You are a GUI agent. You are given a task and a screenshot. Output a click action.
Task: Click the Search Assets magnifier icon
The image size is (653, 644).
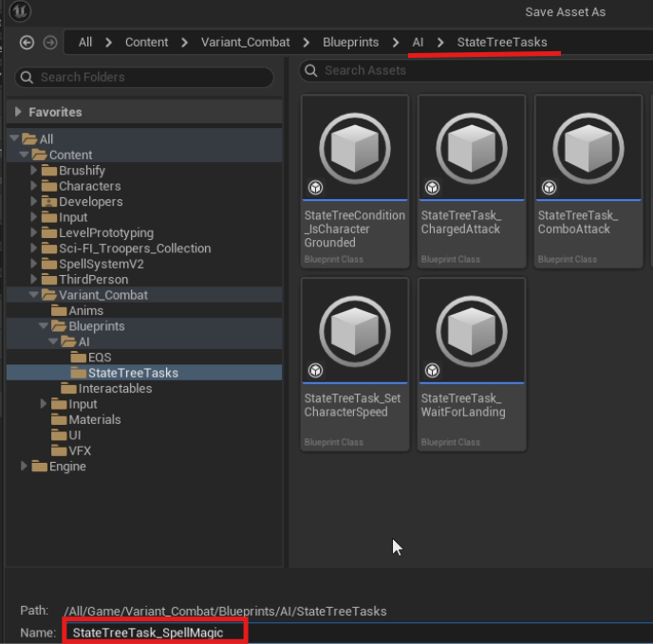click(310, 70)
